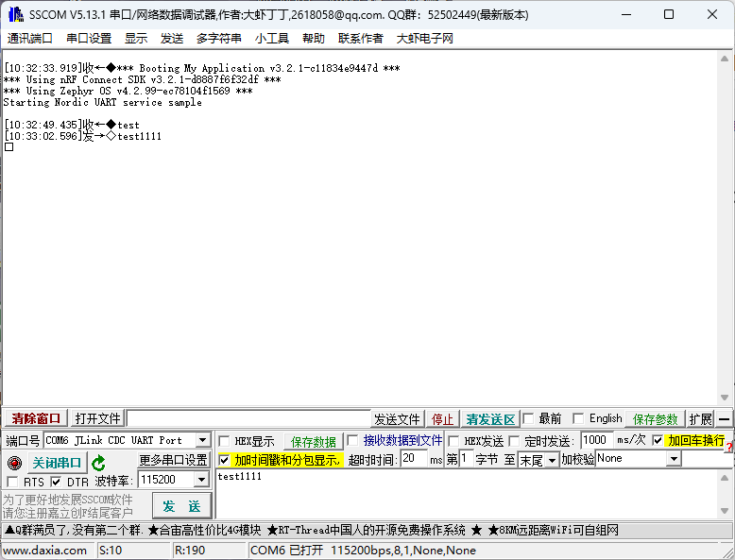Uncheck the 加时间戳和分包显示 checkbox

[224, 460]
